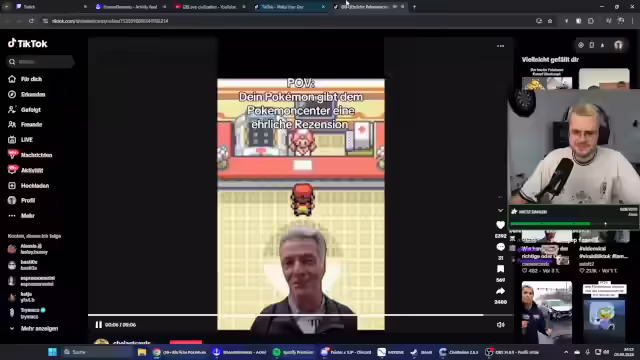Open Profil from the sidebar
Viewport: 640px width, 360px height.
point(22,200)
